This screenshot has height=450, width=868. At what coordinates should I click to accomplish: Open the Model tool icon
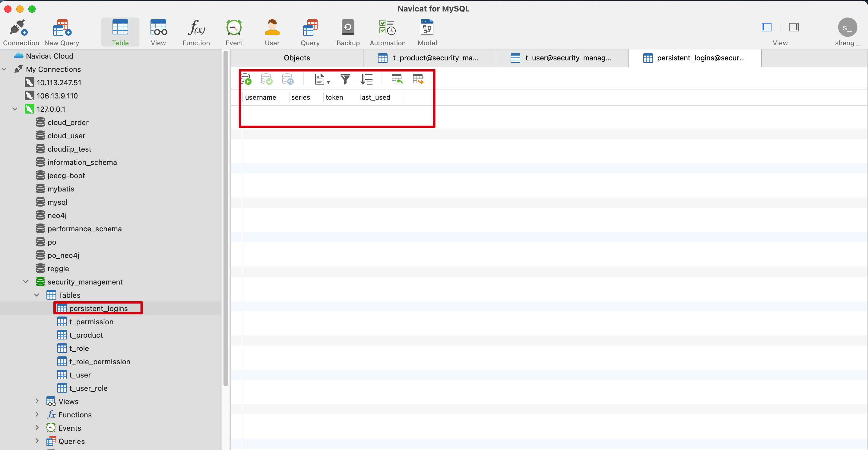pos(427,28)
